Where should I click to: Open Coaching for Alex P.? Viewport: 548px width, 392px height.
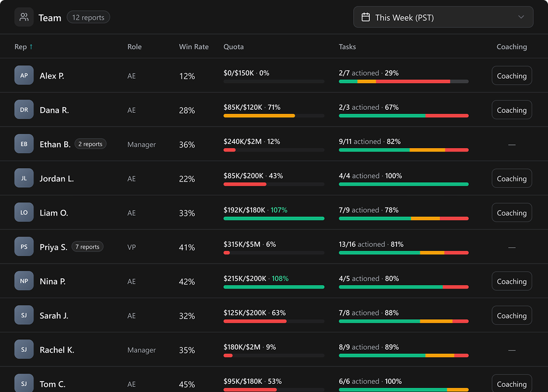pos(512,76)
